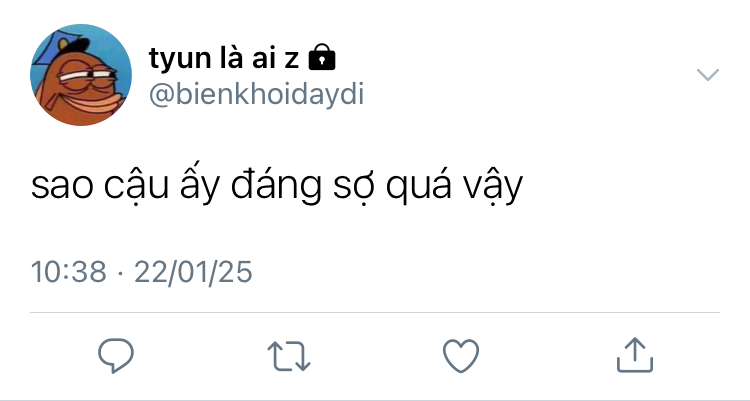
Task: Click the word "sao" starting the tweet
Action: pos(62,186)
